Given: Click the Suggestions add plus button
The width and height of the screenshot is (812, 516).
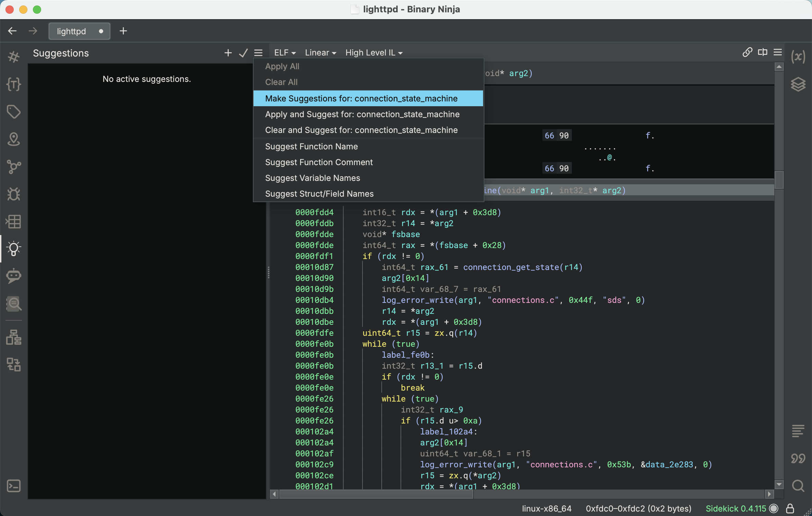Looking at the screenshot, I should [228, 53].
